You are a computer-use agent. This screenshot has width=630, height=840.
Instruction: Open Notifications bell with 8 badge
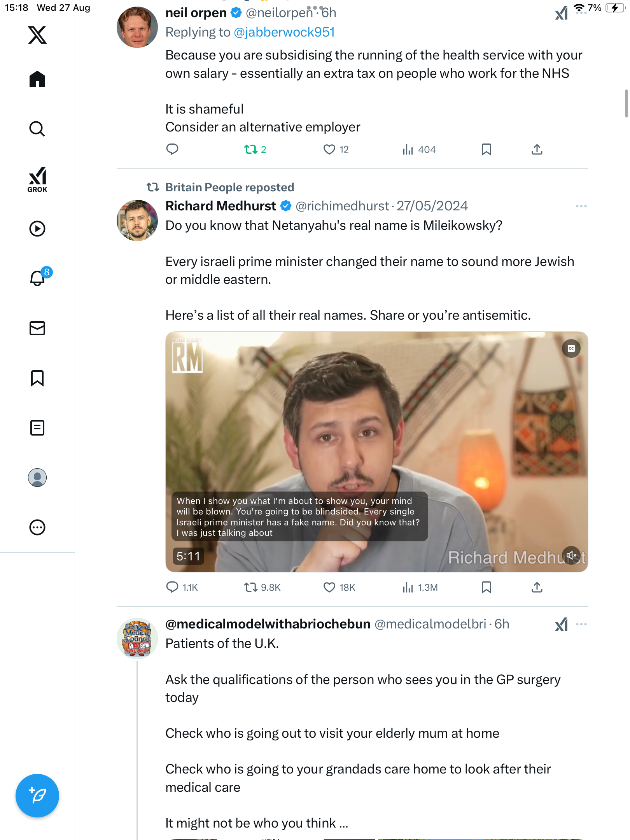[x=38, y=278]
